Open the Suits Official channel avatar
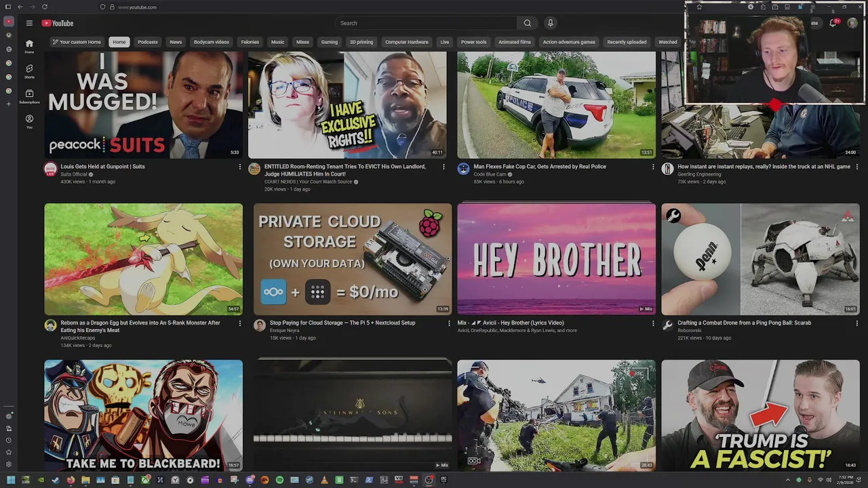The width and height of the screenshot is (868, 488). (50, 169)
